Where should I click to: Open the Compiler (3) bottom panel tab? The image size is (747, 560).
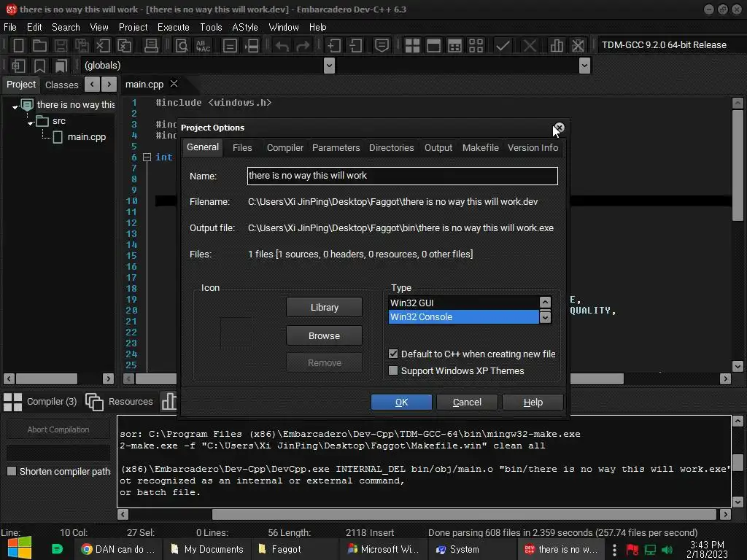pyautogui.click(x=40, y=402)
